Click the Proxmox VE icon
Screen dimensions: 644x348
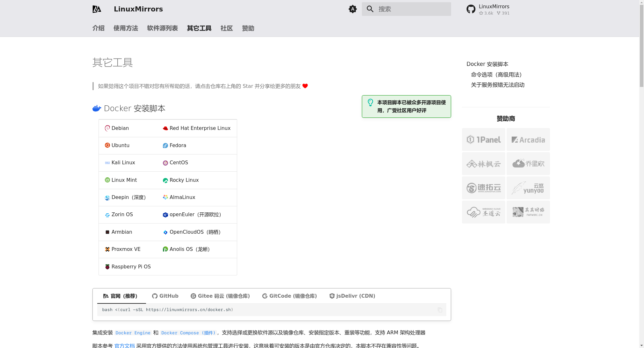click(x=107, y=249)
